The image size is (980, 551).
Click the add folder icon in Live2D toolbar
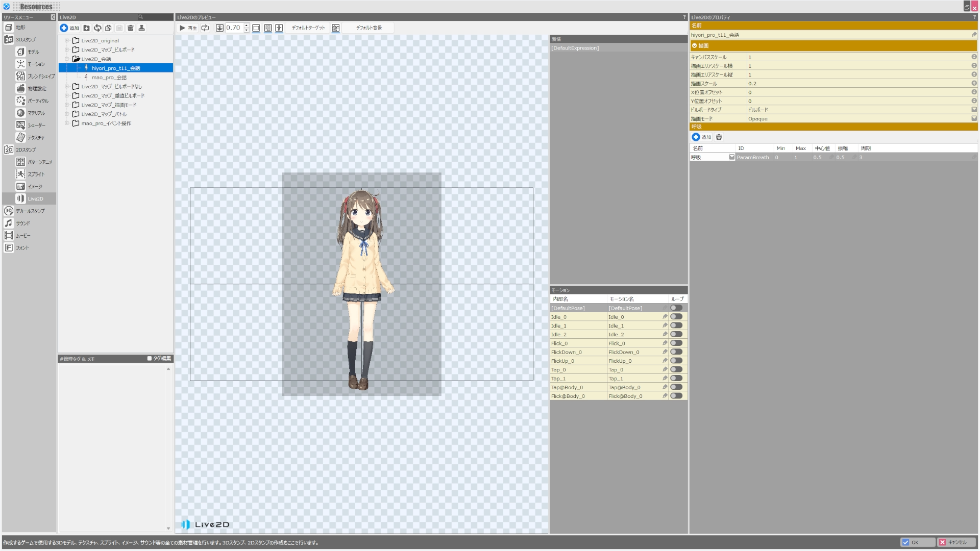pos(87,28)
